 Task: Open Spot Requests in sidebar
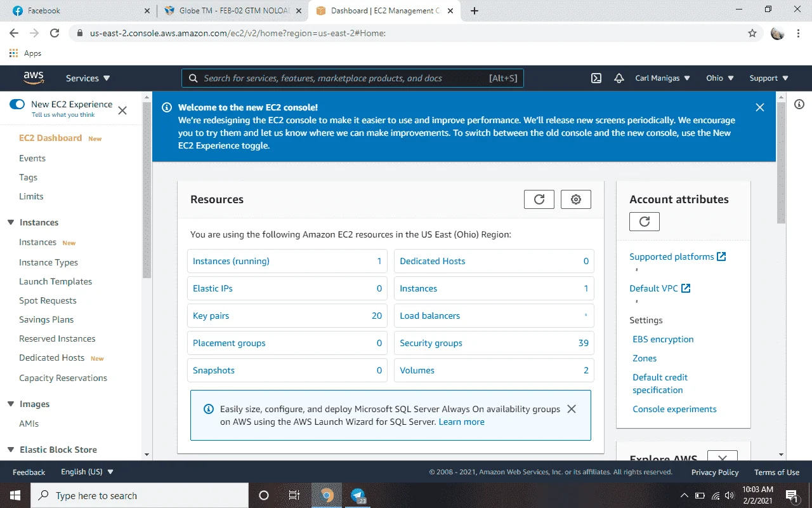click(x=48, y=300)
